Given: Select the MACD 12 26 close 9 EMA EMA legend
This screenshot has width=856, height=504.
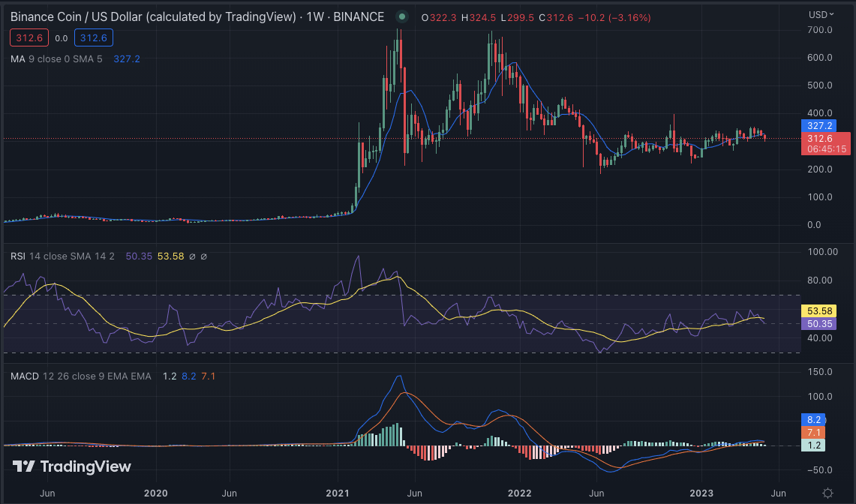Looking at the screenshot, I should [81, 376].
